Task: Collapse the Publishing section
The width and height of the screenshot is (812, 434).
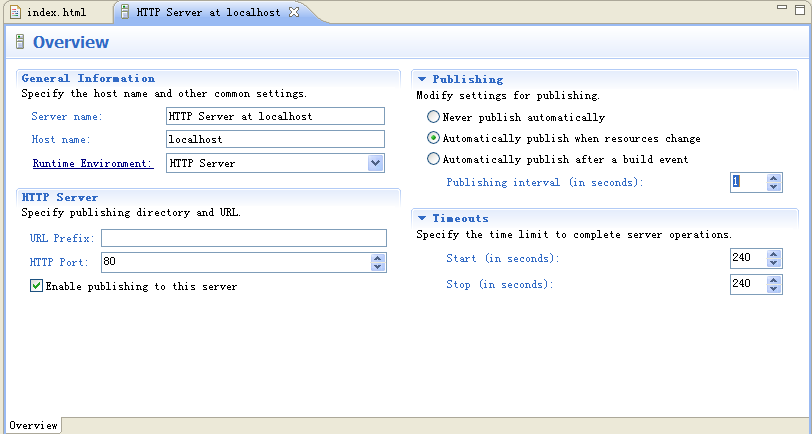Action: (422, 79)
